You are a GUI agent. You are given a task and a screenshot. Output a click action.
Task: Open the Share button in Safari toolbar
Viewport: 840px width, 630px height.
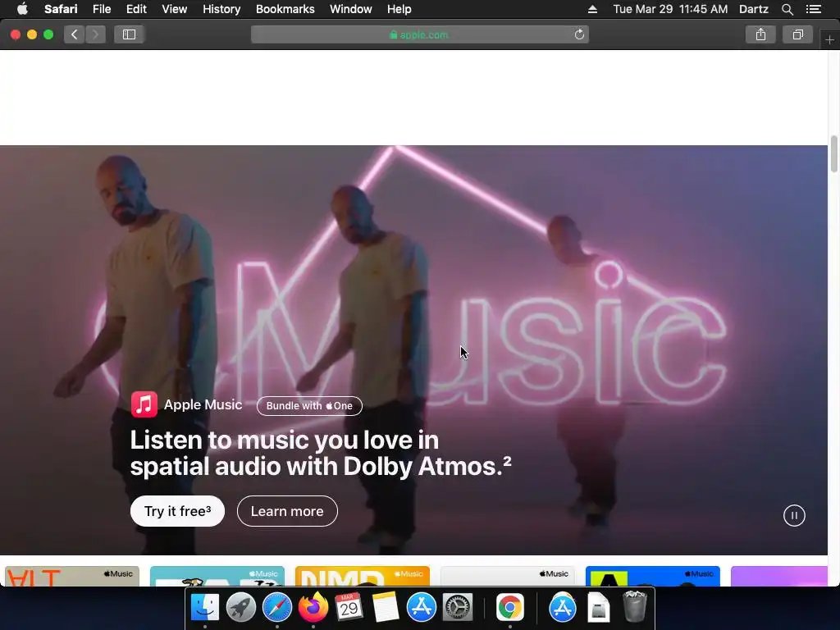760,34
